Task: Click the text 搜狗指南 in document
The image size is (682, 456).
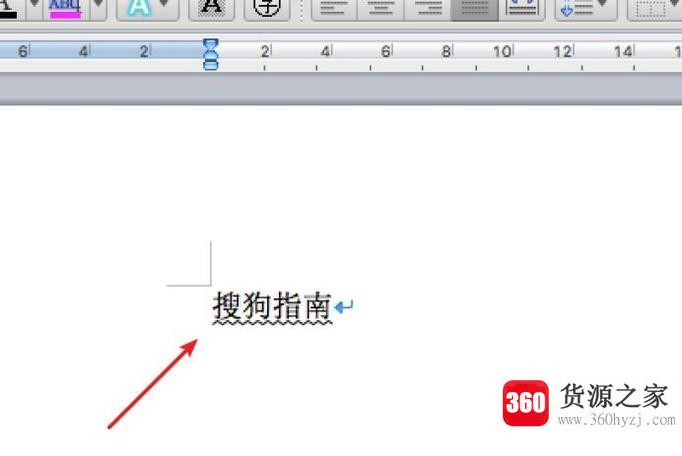Action: 272,306
